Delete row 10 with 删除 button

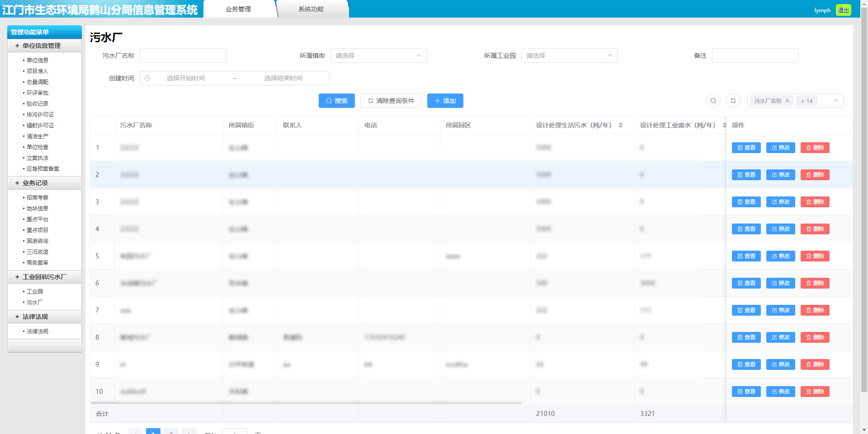coord(815,392)
